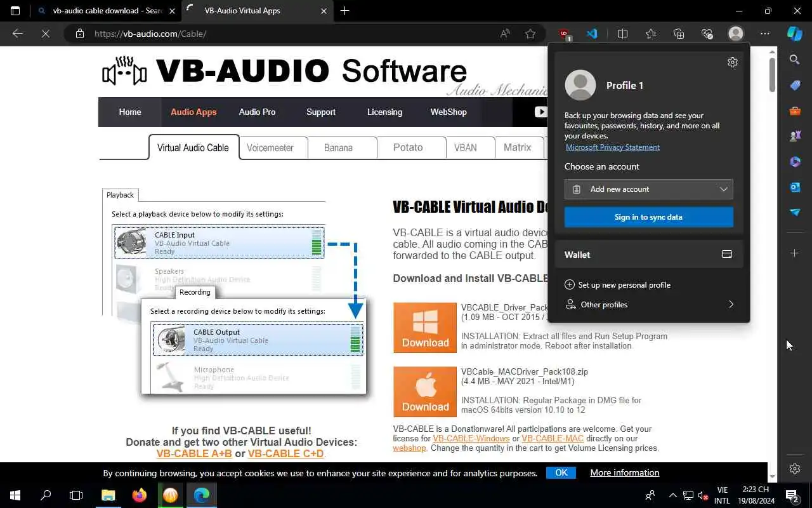Open the Visual Studio Code extension icon
The height and width of the screenshot is (508, 812).
pos(592,34)
